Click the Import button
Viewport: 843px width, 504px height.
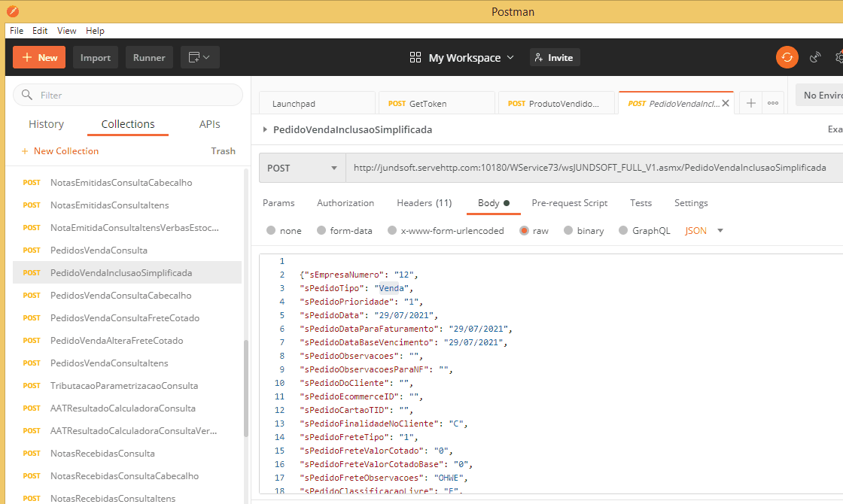coord(96,58)
